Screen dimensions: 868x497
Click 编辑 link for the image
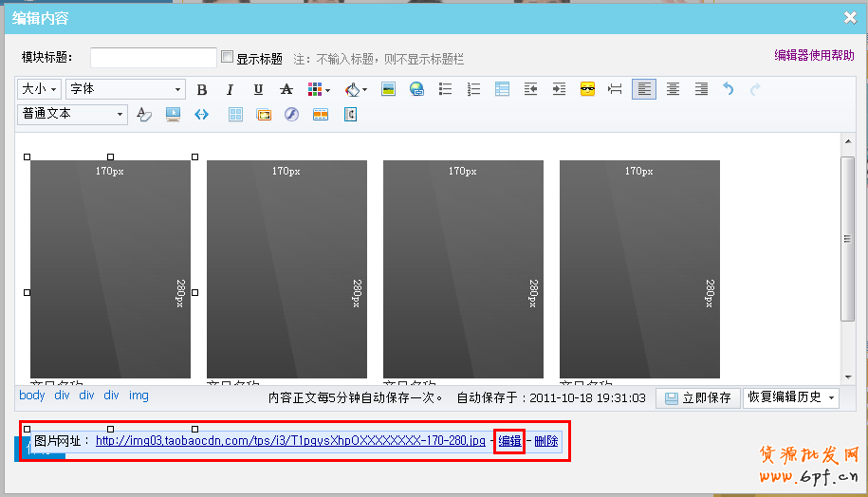tap(509, 441)
